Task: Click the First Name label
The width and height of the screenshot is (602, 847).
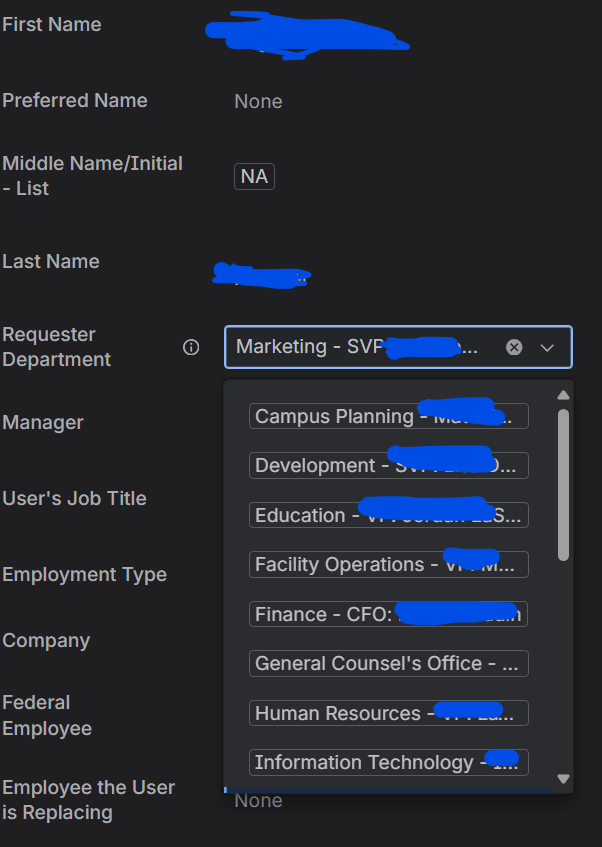Action: 52,25
